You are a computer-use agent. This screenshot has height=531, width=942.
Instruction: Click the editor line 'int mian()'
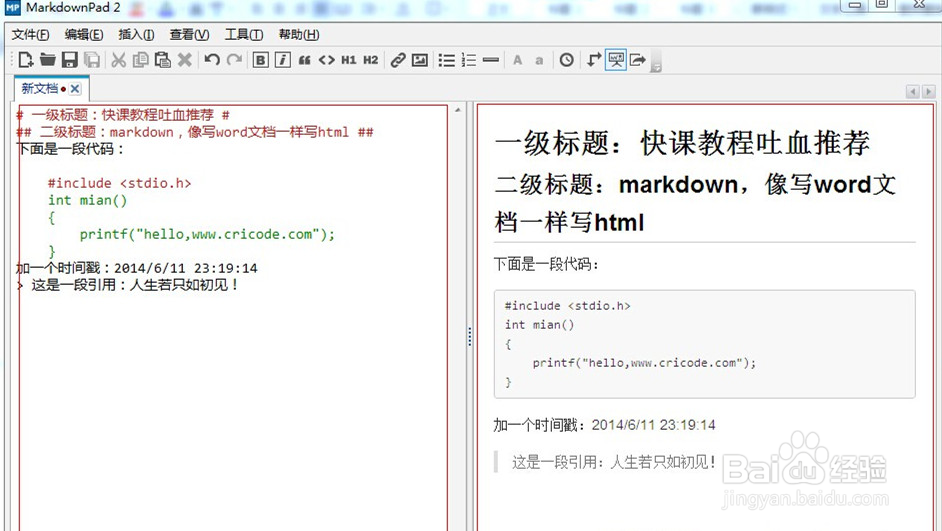(x=88, y=200)
